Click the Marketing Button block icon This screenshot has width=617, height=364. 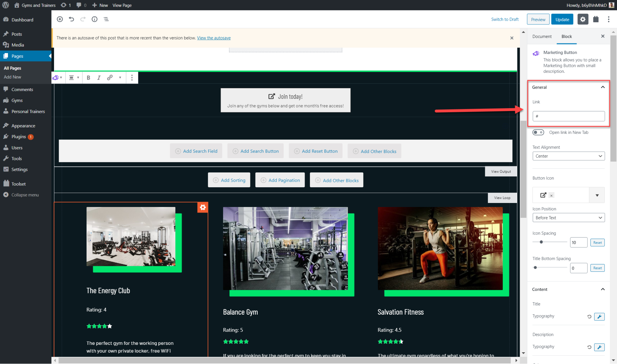click(x=536, y=53)
